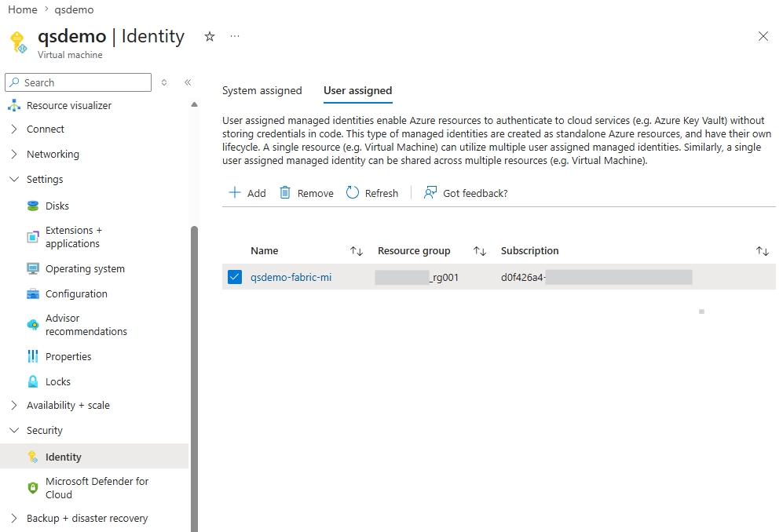Switch to the System assigned tab
This screenshot has height=532, width=783.
(x=262, y=91)
